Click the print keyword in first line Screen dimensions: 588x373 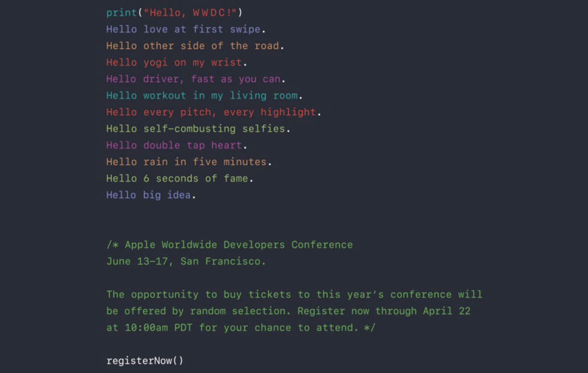[x=122, y=12]
